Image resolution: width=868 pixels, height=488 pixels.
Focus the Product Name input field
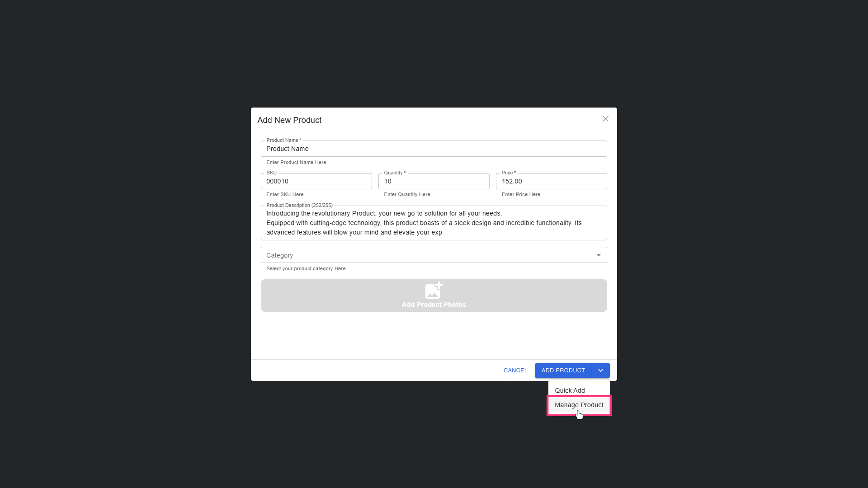point(433,149)
